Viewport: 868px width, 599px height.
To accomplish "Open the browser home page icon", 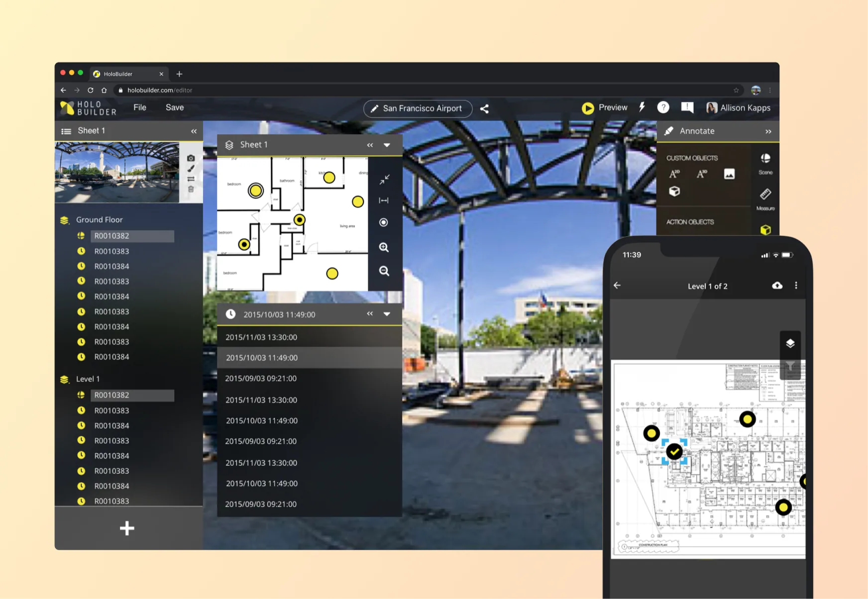I will pos(104,90).
